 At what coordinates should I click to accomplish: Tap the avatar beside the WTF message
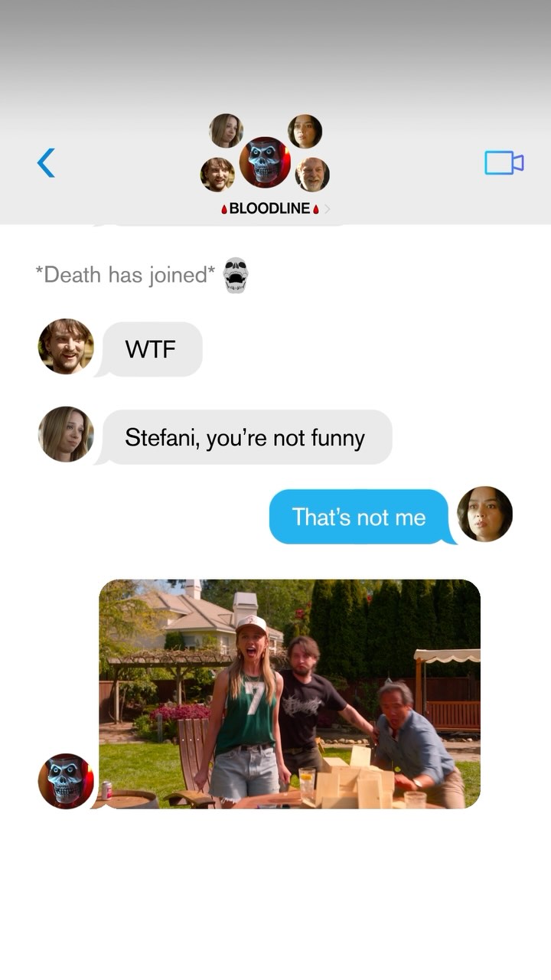(x=66, y=347)
